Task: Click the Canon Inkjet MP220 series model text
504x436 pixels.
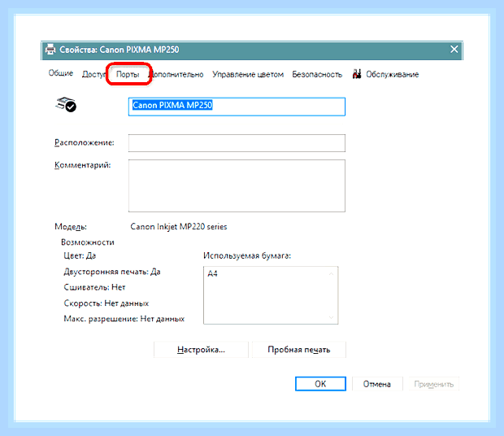Action: click(179, 227)
